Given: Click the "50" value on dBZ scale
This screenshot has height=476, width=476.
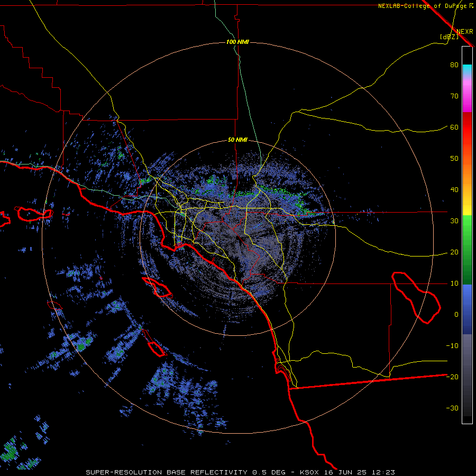Looking at the screenshot, I should pos(454,159).
